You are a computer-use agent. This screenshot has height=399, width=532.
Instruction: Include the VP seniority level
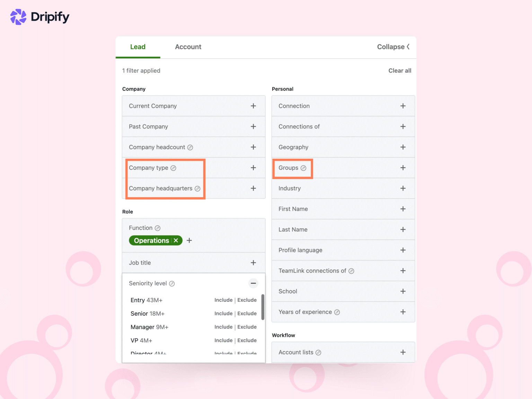tap(223, 340)
